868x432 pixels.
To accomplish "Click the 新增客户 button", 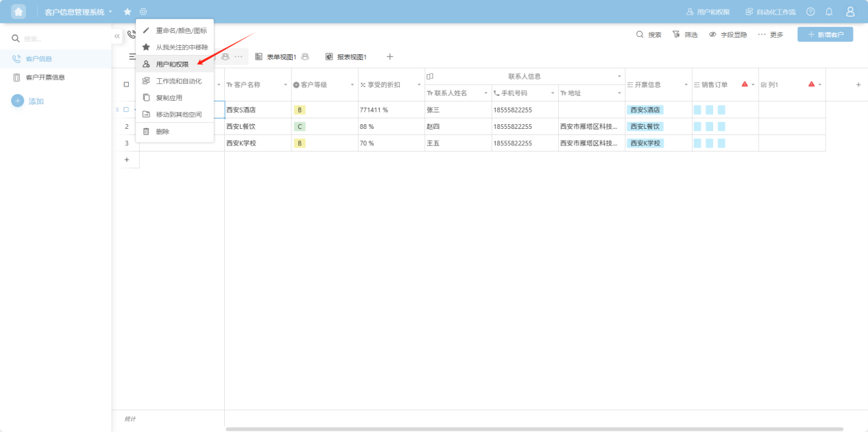I will [825, 34].
